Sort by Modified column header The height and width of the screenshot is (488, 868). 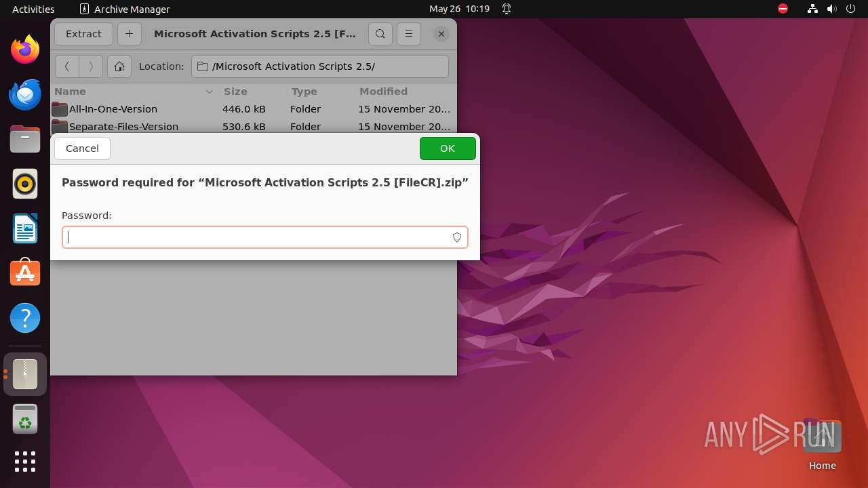pyautogui.click(x=406, y=91)
